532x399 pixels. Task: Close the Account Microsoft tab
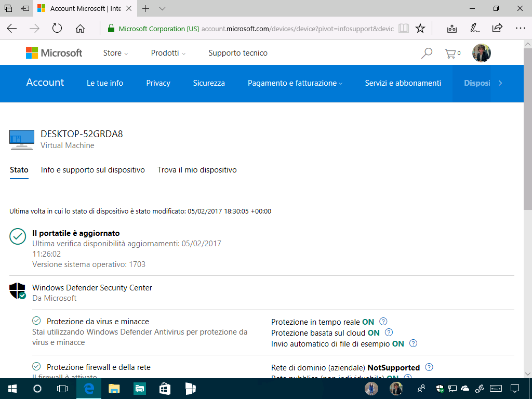tap(129, 8)
